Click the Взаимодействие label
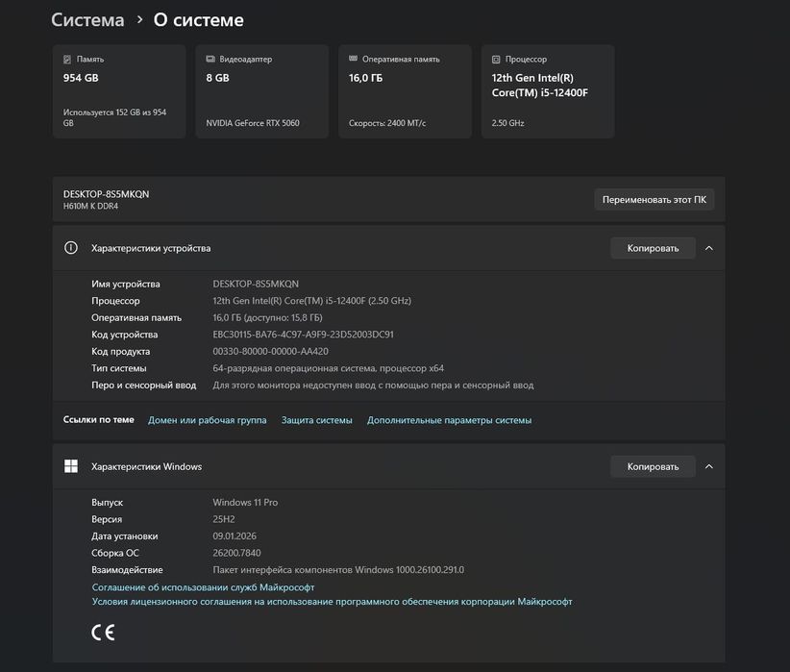Image resolution: width=790 pixels, height=672 pixels. coord(127,570)
